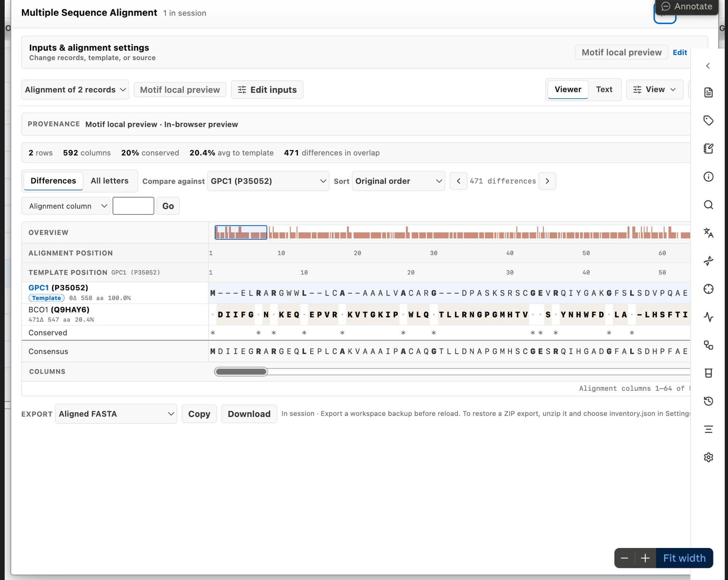The image size is (728, 580).
Task: Click the PROVENANCE in-browser preview text
Action: (162, 125)
